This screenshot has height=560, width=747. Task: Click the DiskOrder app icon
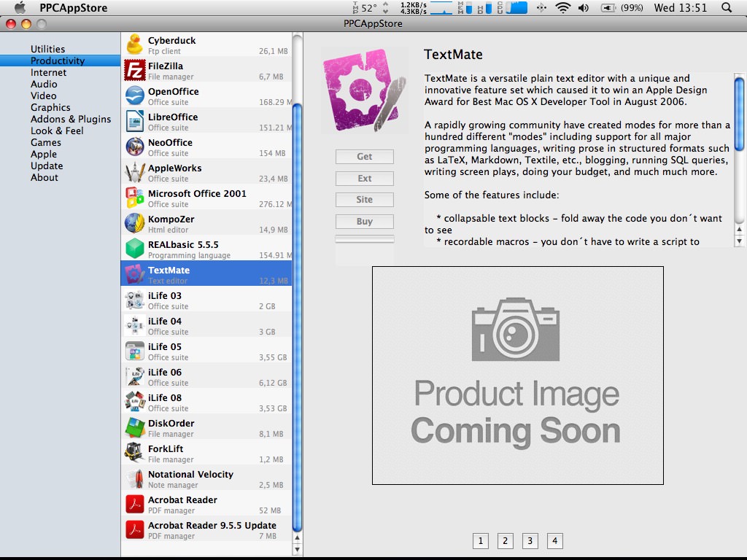click(x=135, y=427)
